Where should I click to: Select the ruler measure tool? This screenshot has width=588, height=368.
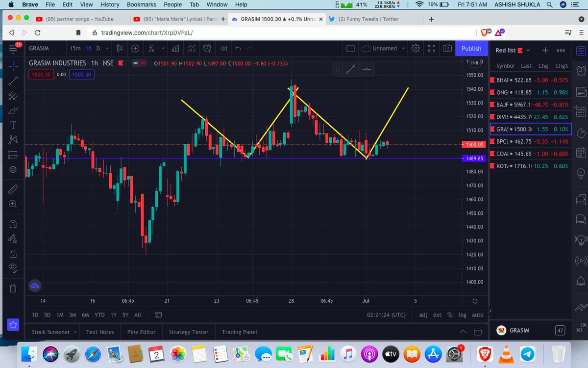coord(13,189)
